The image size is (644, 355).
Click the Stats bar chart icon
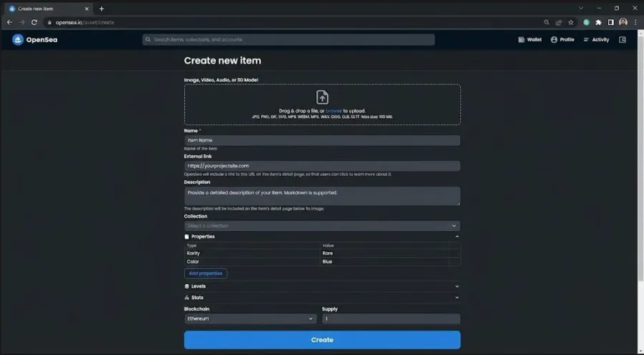187,298
